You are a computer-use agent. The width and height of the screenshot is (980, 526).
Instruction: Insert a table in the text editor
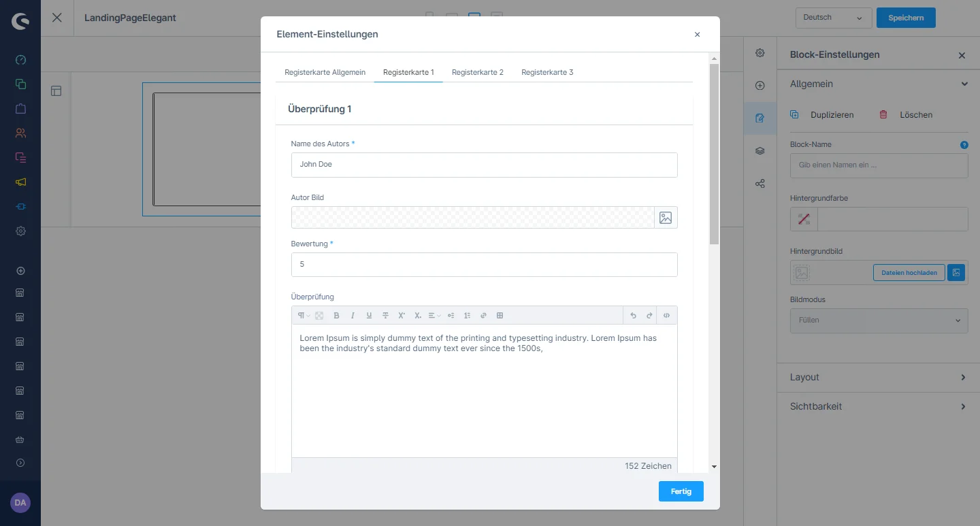(x=500, y=316)
